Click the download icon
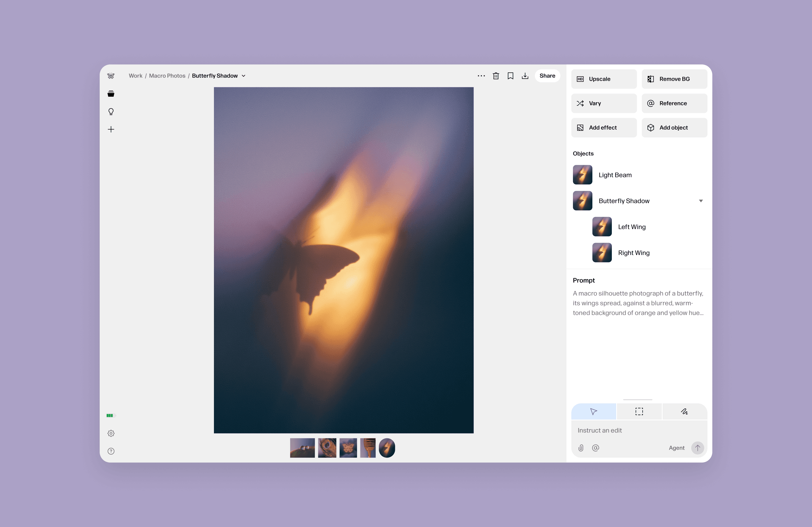The width and height of the screenshot is (812, 527). click(525, 76)
